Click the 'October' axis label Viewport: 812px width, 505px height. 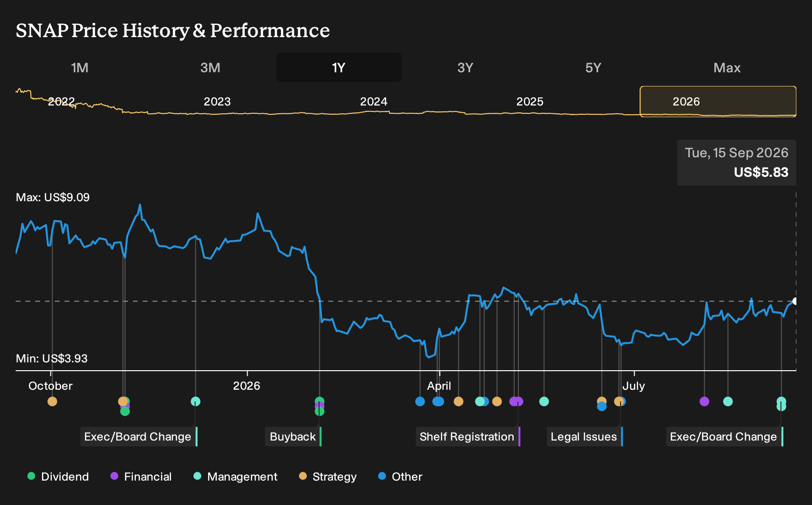point(50,386)
